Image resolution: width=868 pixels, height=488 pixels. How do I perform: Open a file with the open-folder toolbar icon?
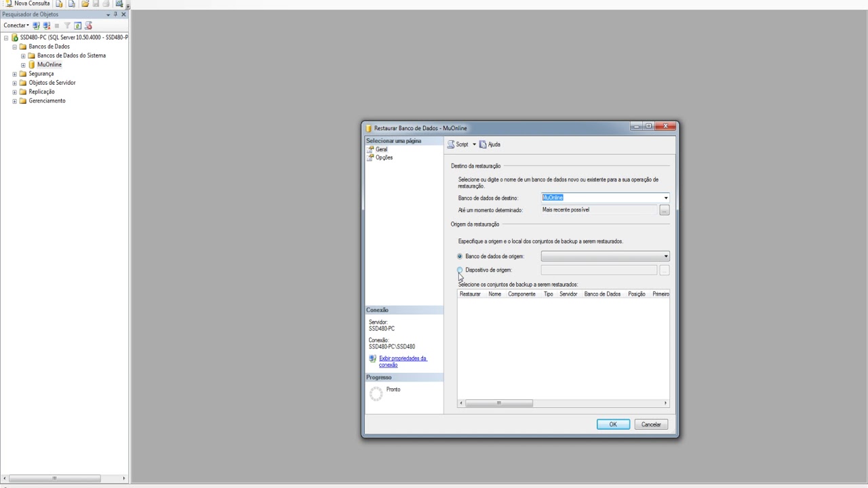point(85,3)
